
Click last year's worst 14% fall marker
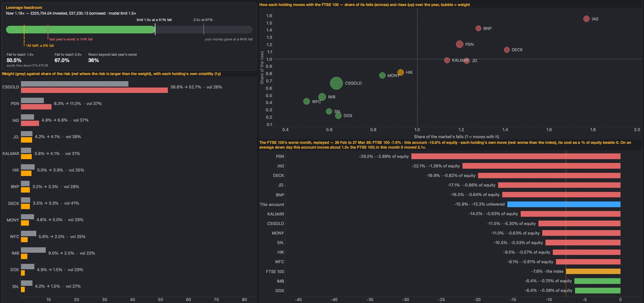click(x=48, y=32)
